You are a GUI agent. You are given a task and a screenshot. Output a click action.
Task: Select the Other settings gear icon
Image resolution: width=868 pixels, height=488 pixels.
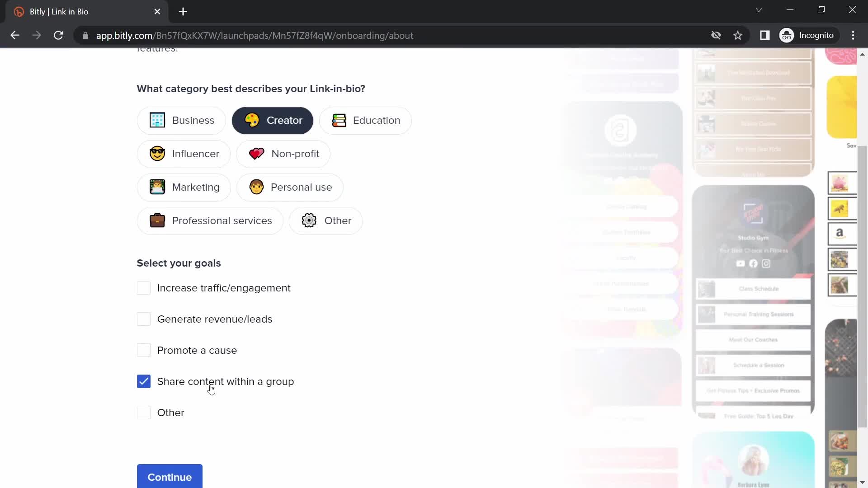tap(309, 221)
